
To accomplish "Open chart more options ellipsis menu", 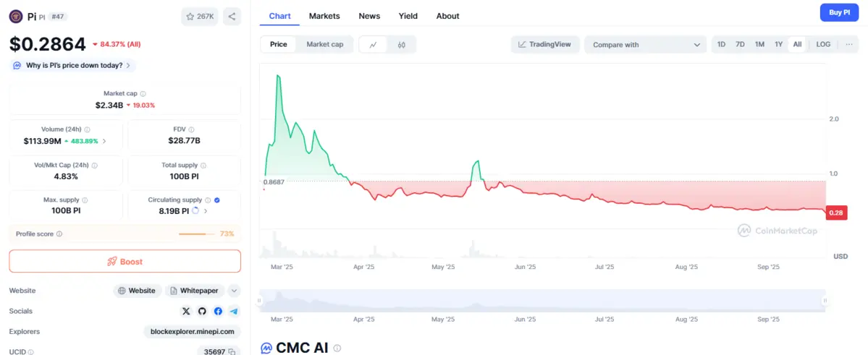I will (848, 45).
